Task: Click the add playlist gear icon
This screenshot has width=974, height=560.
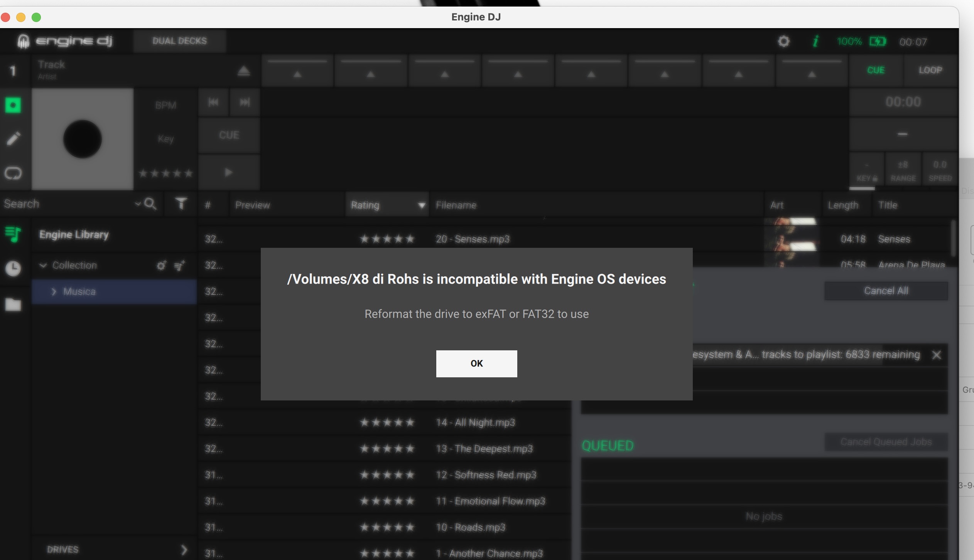Action: click(x=161, y=265)
